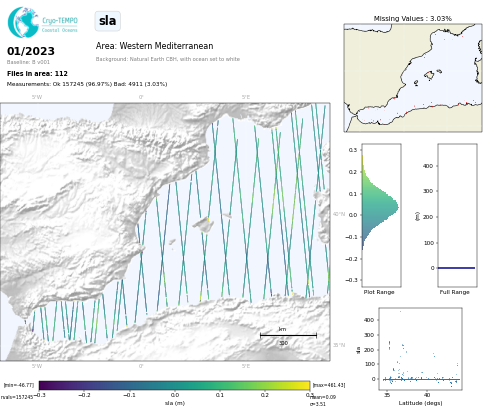Screen dimensions: 492x410
Task: Select the 01/2023 date heading
Action: pos(31,51)
